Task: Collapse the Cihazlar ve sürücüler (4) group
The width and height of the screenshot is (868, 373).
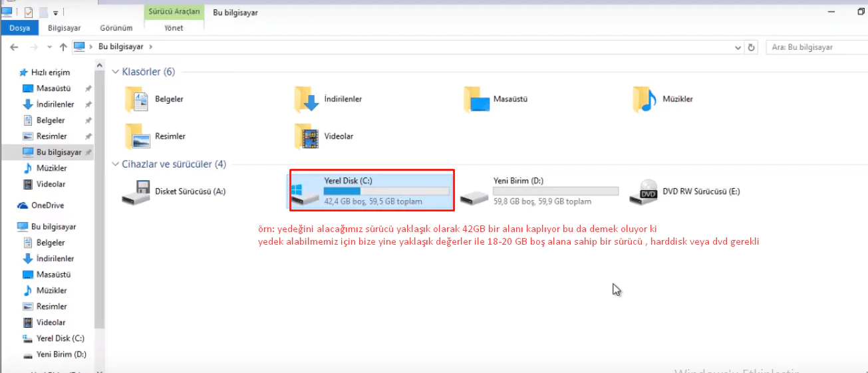Action: 116,164
